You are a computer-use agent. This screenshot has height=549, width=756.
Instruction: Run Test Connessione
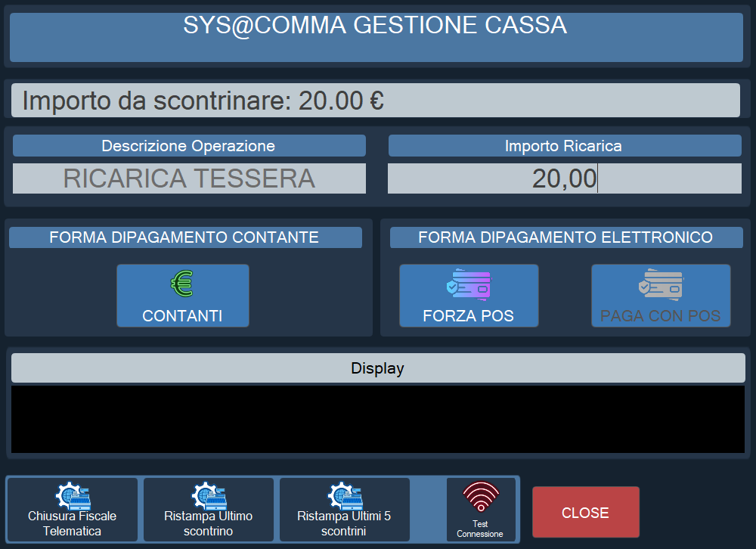coord(481,510)
